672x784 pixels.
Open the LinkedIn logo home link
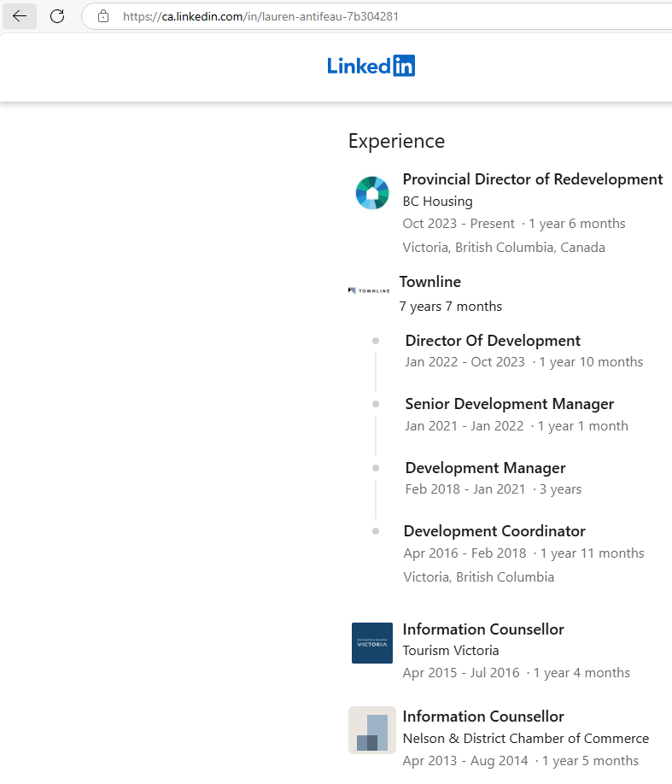click(371, 66)
